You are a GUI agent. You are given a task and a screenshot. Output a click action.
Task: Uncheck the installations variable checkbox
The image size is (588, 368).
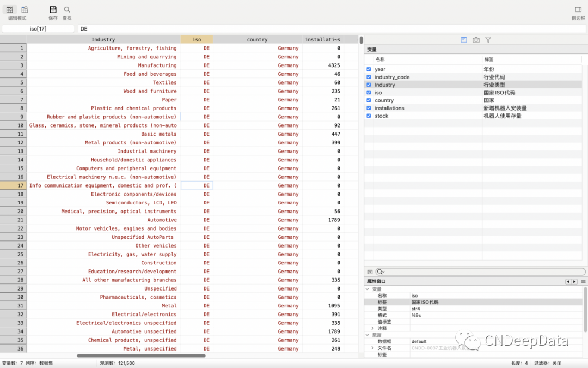[x=369, y=108]
